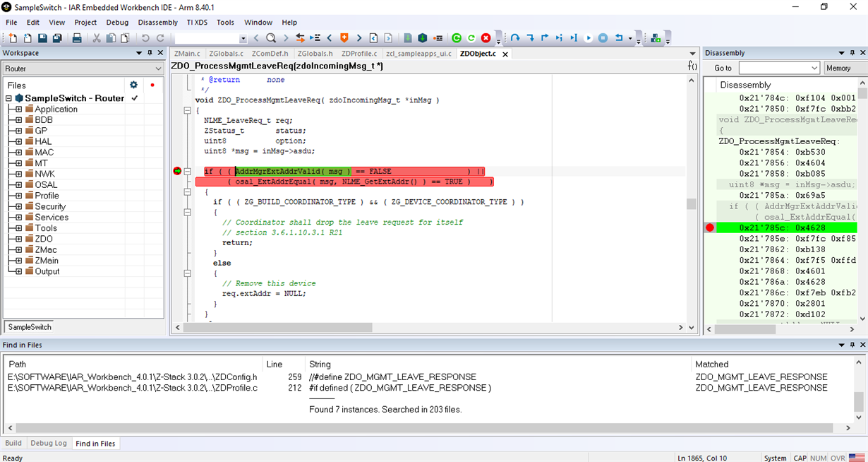Click the Break pause button

click(x=603, y=38)
